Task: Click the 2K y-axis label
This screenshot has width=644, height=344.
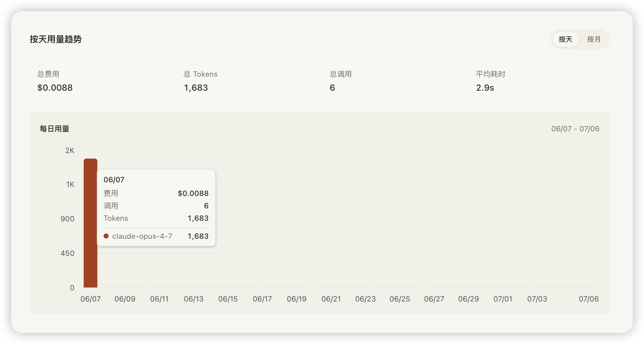Action: [x=70, y=151]
